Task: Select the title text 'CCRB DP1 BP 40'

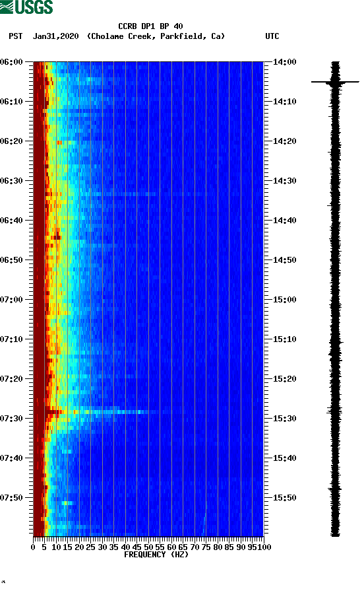Action: click(x=150, y=26)
